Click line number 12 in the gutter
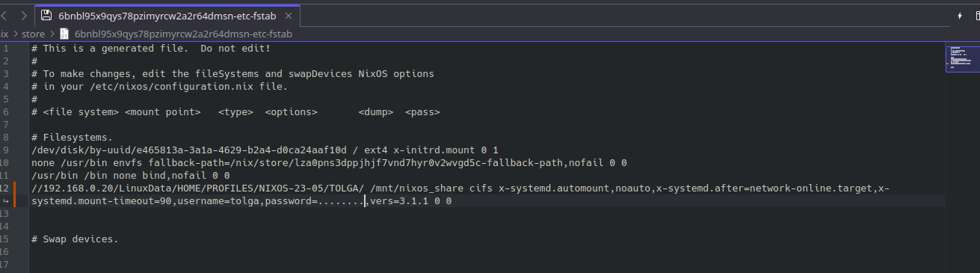Image resolution: width=980 pixels, height=273 pixels. click(x=4, y=188)
